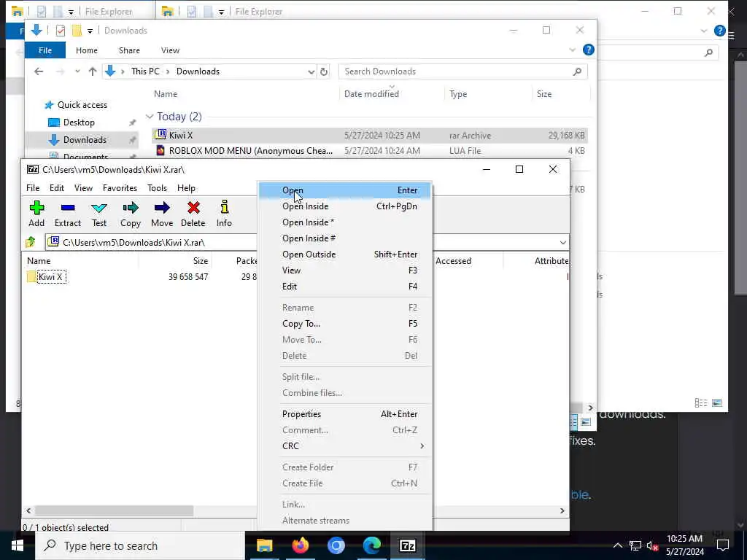Screen dimensions: 747x560
Task: Open the Favorites menu
Action: click(x=120, y=188)
